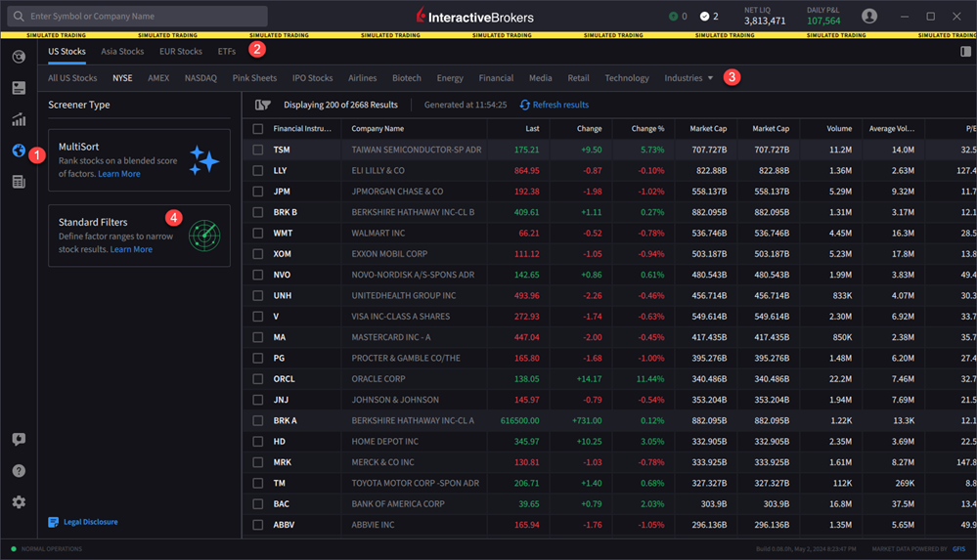Viewport: 977px width, 560px height.
Task: Toggle the select-all header checkbox
Action: [257, 129]
